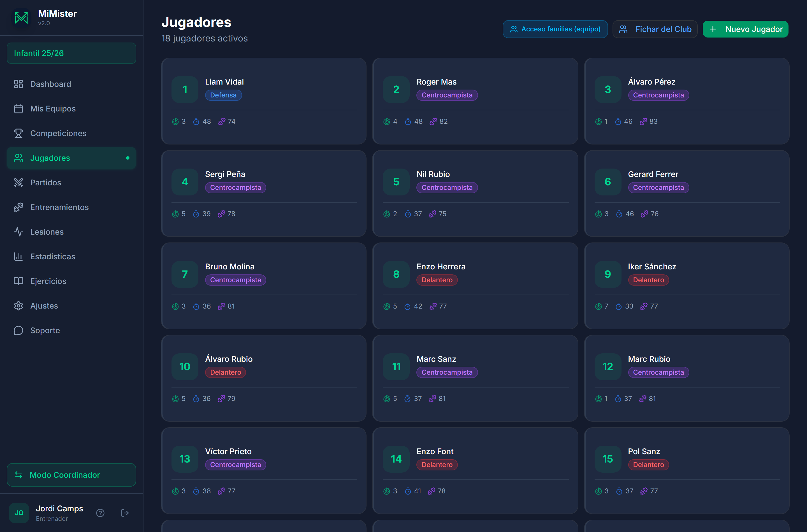The height and width of the screenshot is (532, 807).
Task: Click the MiMister logo icon
Action: click(x=21, y=18)
